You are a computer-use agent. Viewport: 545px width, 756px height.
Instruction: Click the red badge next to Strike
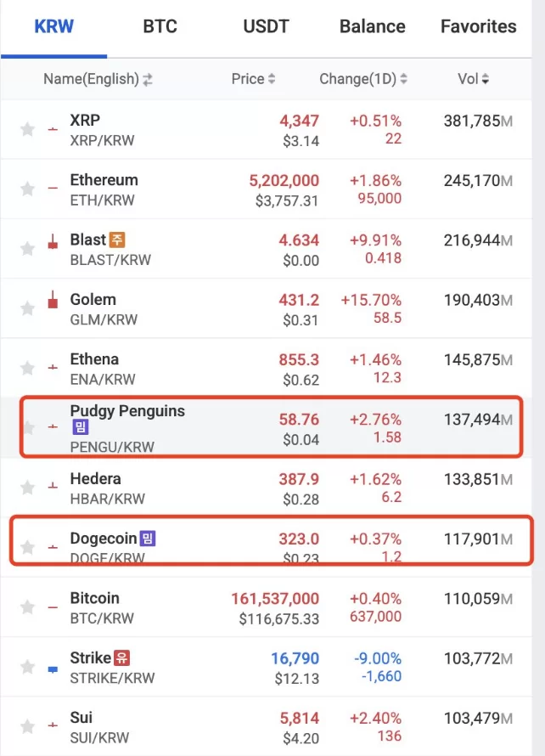(x=122, y=658)
